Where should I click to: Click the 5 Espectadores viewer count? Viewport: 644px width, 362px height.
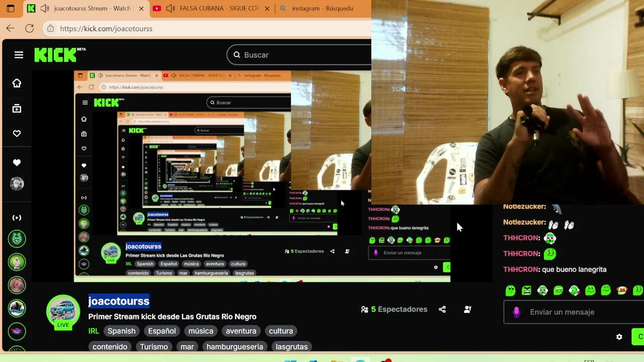[394, 309]
